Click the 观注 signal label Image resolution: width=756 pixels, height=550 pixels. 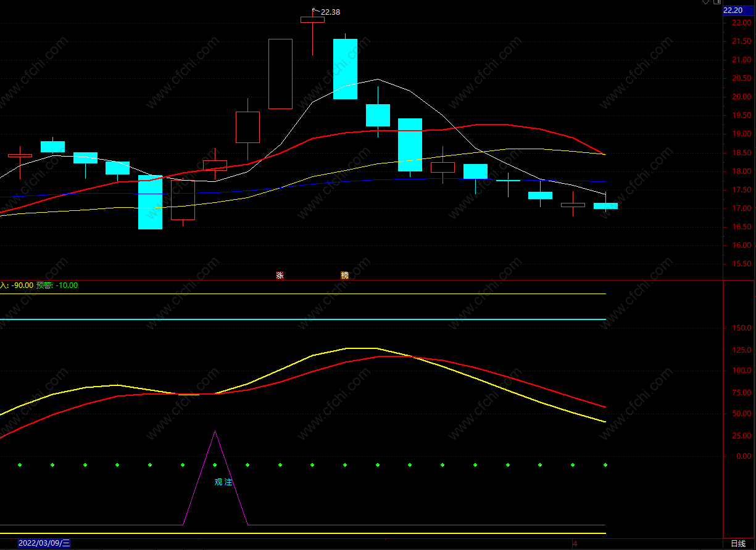point(223,482)
